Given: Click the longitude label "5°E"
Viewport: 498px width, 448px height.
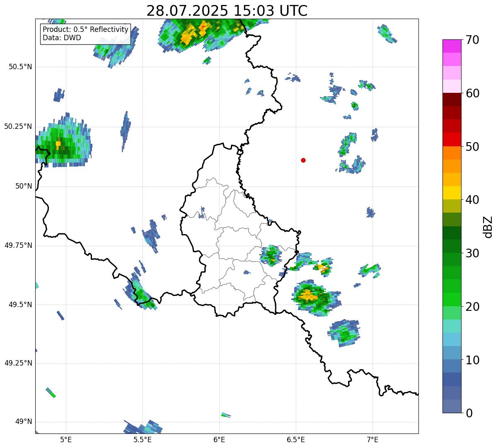Looking at the screenshot, I should tap(66, 440).
